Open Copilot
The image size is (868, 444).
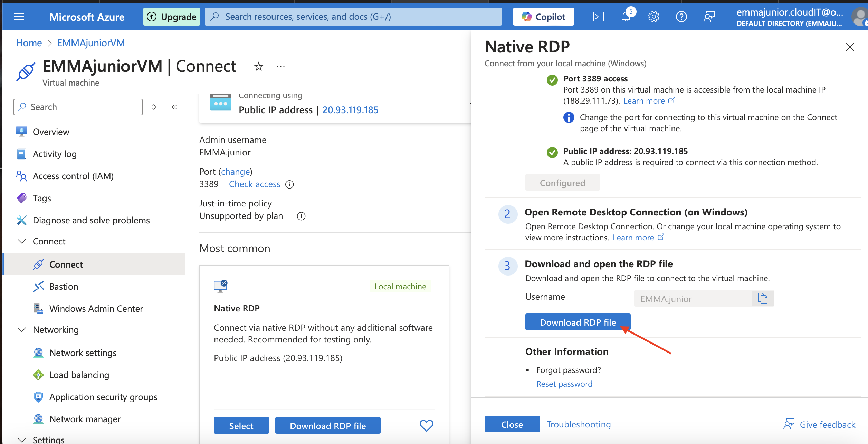(543, 17)
